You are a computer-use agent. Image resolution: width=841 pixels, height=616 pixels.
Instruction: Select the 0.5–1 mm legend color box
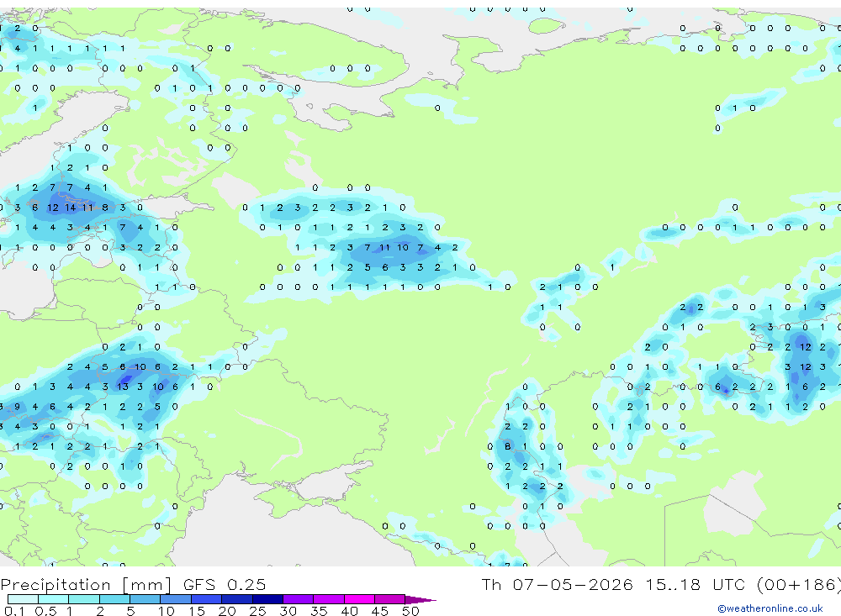(54, 599)
